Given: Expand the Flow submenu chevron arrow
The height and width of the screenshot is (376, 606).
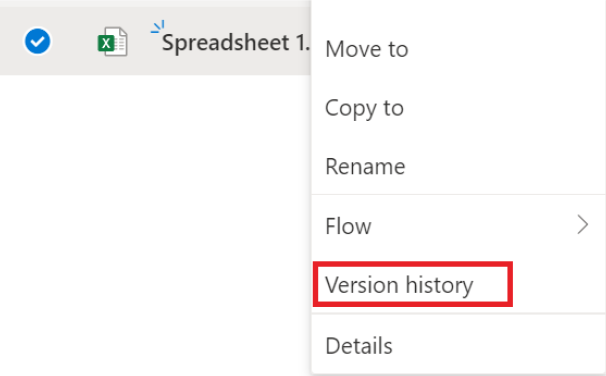Looking at the screenshot, I should pos(582,225).
